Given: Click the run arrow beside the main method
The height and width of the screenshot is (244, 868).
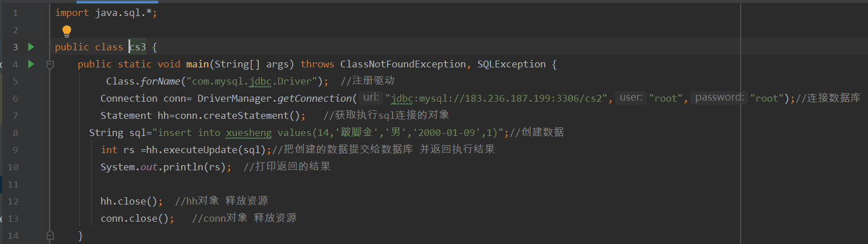Looking at the screenshot, I should [x=31, y=64].
